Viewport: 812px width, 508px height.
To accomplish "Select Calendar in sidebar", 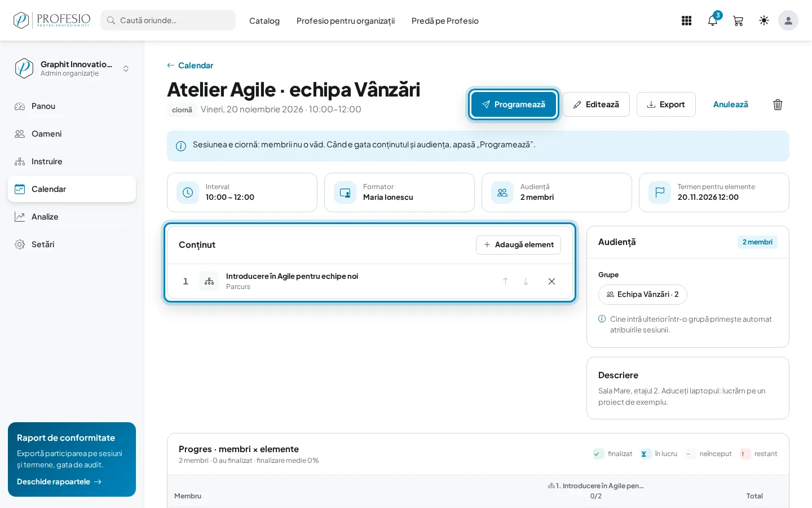I will (72, 189).
